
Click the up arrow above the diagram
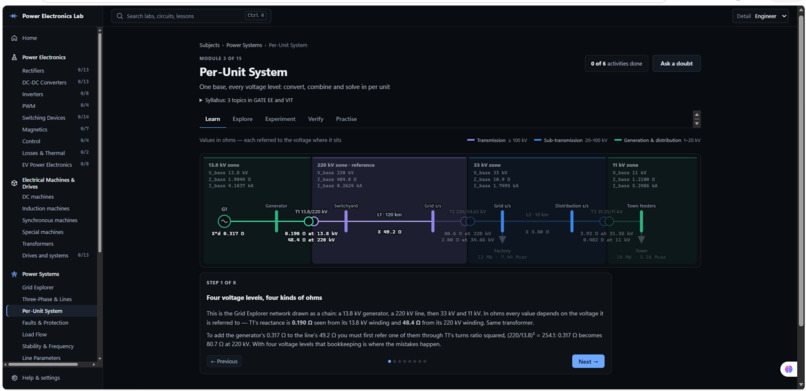pyautogui.click(x=697, y=115)
